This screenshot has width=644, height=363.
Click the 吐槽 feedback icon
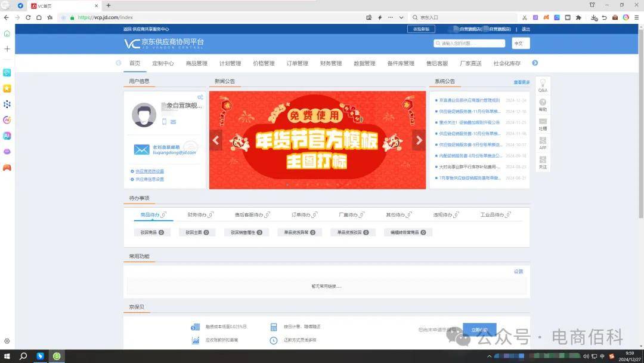point(543,122)
